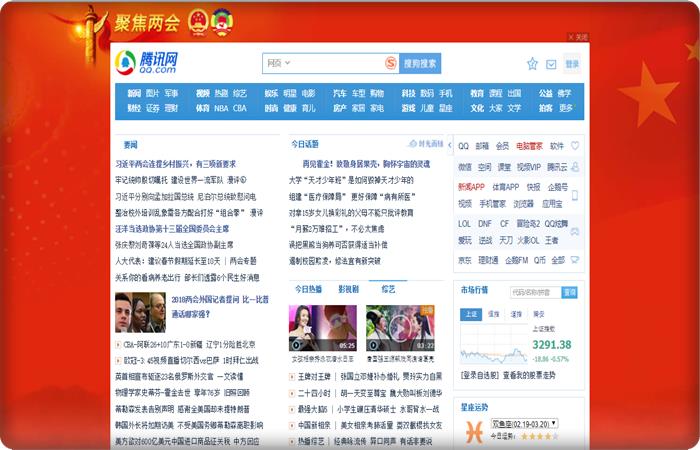Open 体育 in the navigation bar
The height and width of the screenshot is (450, 700).
click(x=203, y=108)
